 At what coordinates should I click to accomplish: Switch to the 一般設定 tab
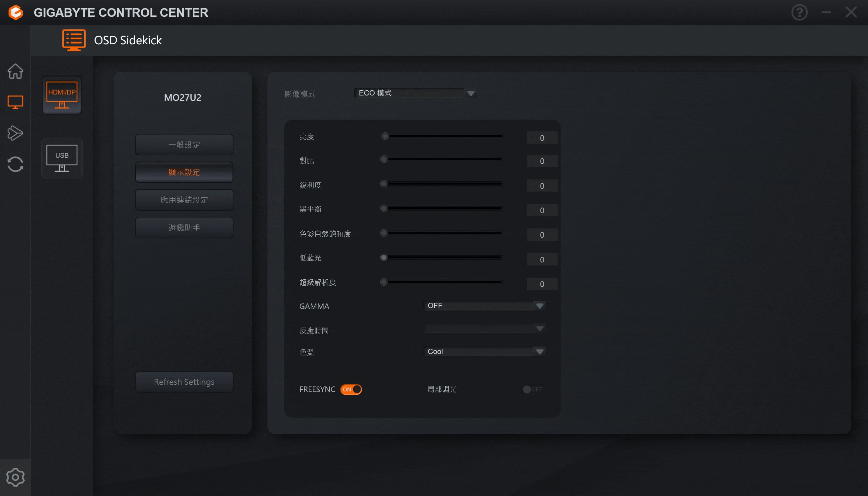point(184,145)
